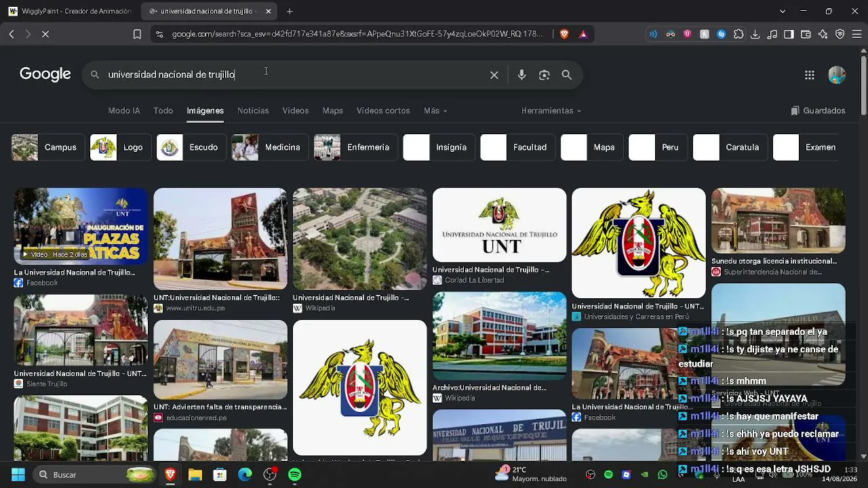The height and width of the screenshot is (488, 868).
Task: Open the Google apps grid
Action: (x=810, y=75)
